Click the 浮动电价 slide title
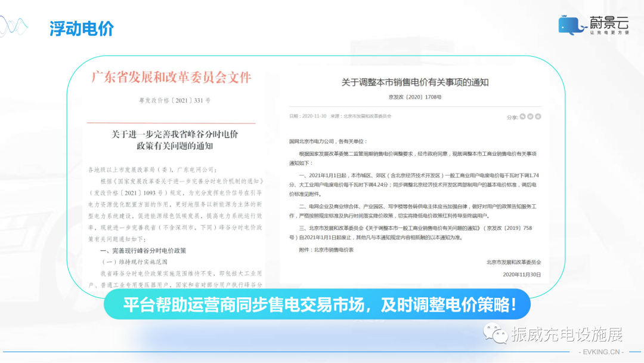 click(x=83, y=28)
